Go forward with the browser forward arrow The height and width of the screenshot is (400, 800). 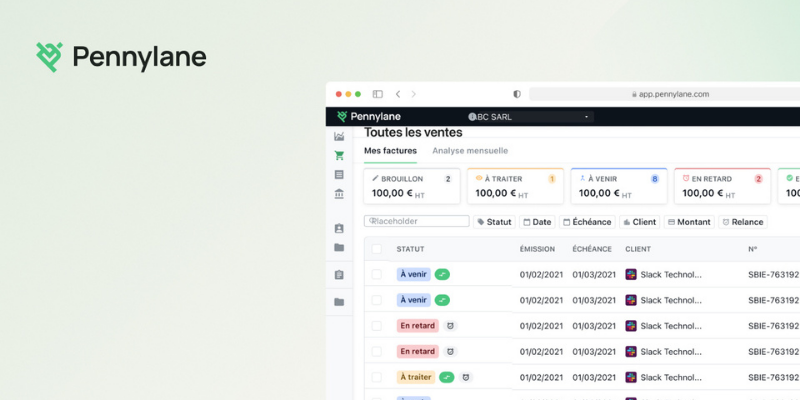click(413, 94)
